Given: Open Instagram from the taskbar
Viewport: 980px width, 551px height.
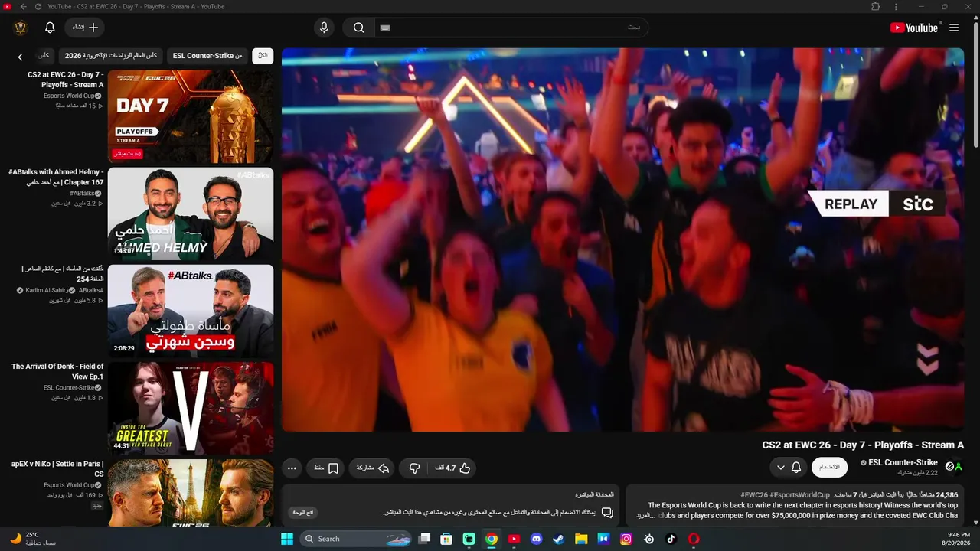Looking at the screenshot, I should pyautogui.click(x=626, y=539).
